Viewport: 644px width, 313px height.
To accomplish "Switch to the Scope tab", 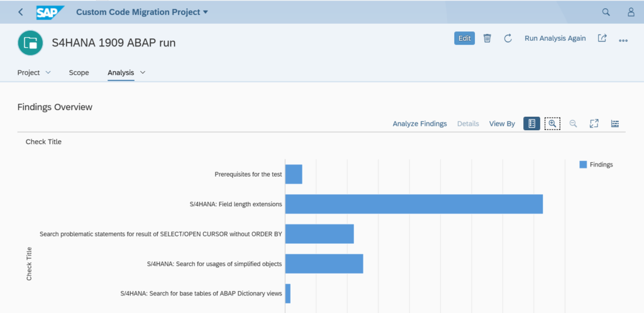I will tap(79, 73).
